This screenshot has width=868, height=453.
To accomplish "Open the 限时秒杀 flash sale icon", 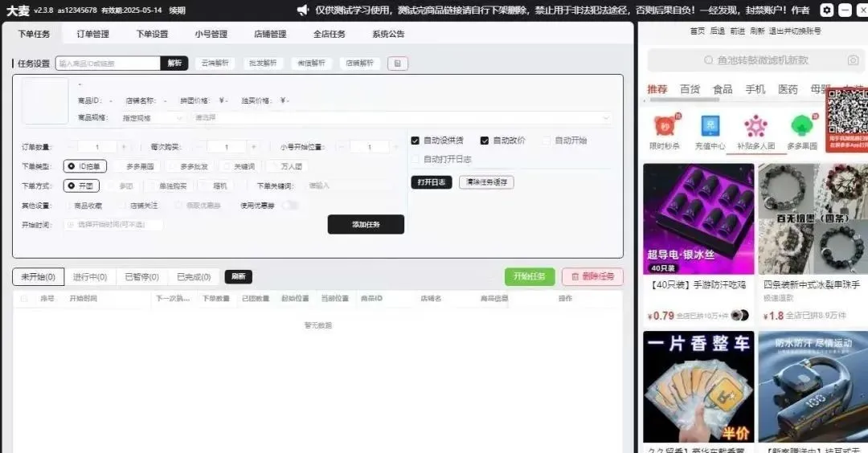I will point(664,127).
